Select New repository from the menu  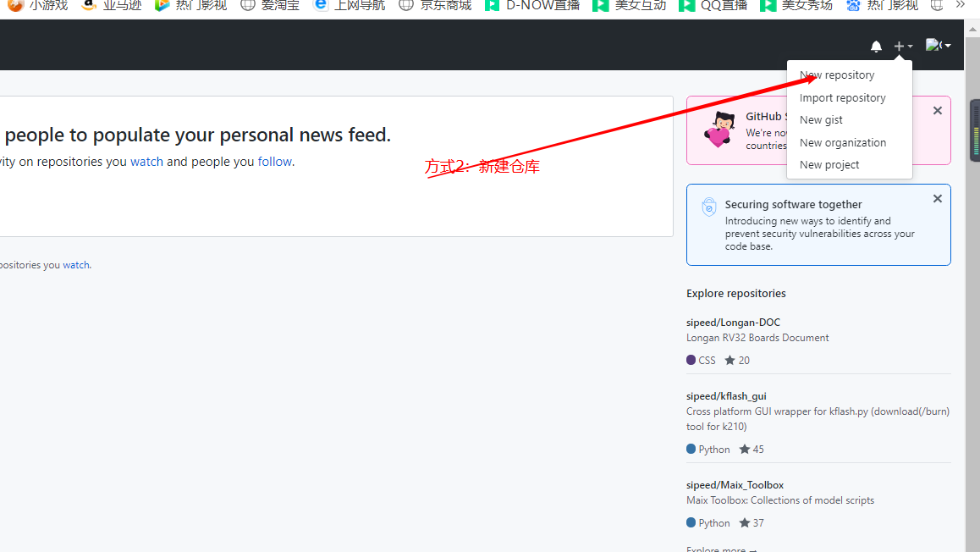pos(836,75)
